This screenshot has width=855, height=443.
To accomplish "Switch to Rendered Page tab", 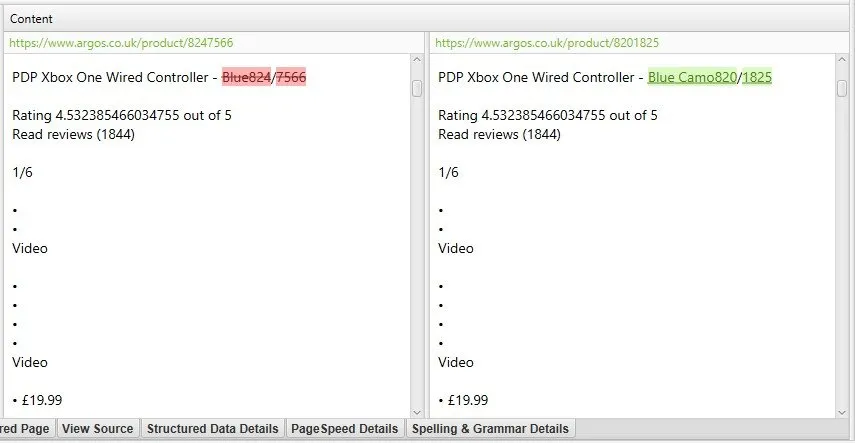I will tap(26, 429).
